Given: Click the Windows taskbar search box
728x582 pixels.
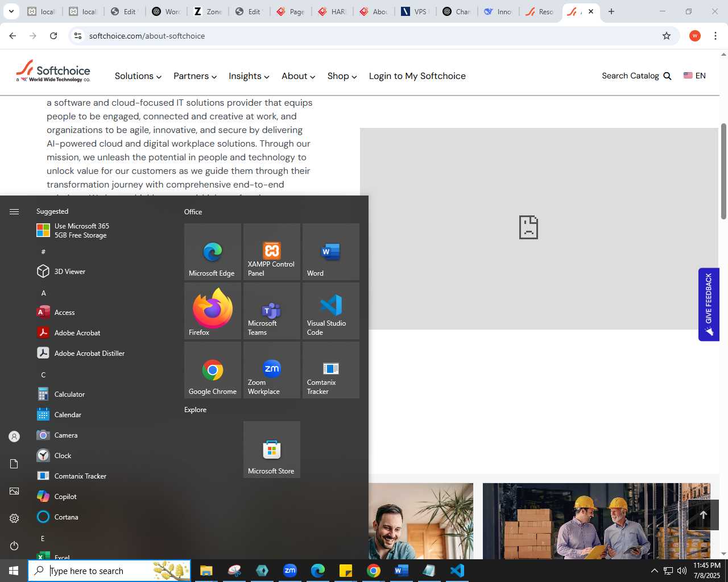Looking at the screenshot, I should tap(109, 571).
